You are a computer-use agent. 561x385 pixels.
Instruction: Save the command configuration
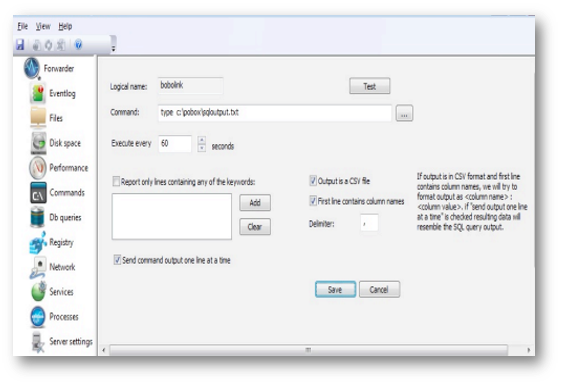tap(335, 289)
